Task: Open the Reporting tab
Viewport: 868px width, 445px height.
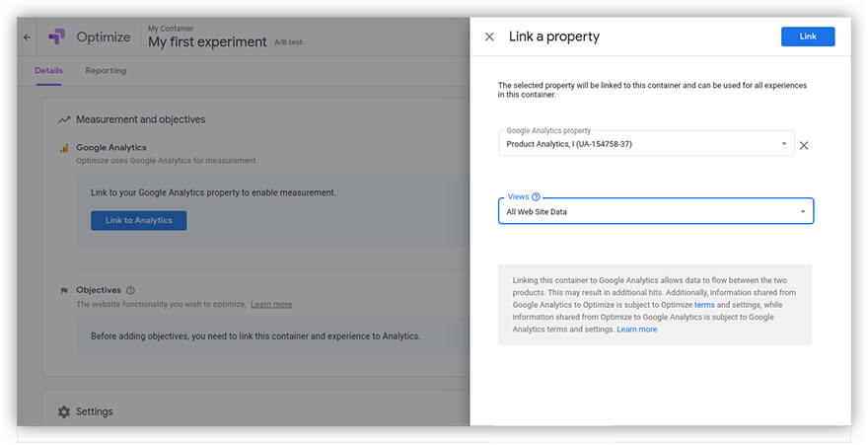Action: (x=106, y=71)
